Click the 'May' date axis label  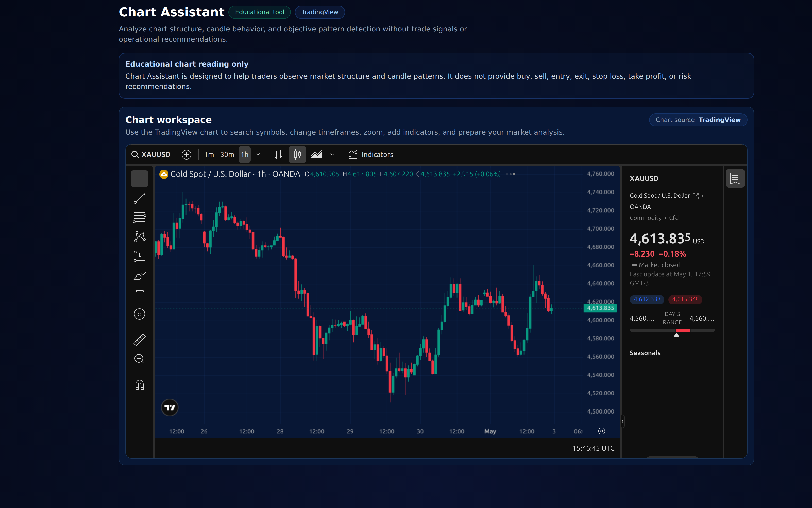pos(490,431)
